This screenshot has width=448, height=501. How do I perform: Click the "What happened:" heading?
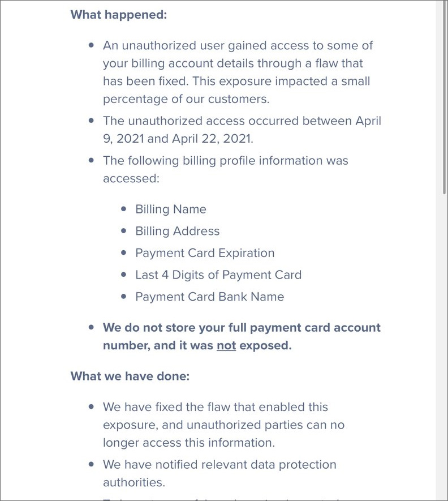[118, 15]
